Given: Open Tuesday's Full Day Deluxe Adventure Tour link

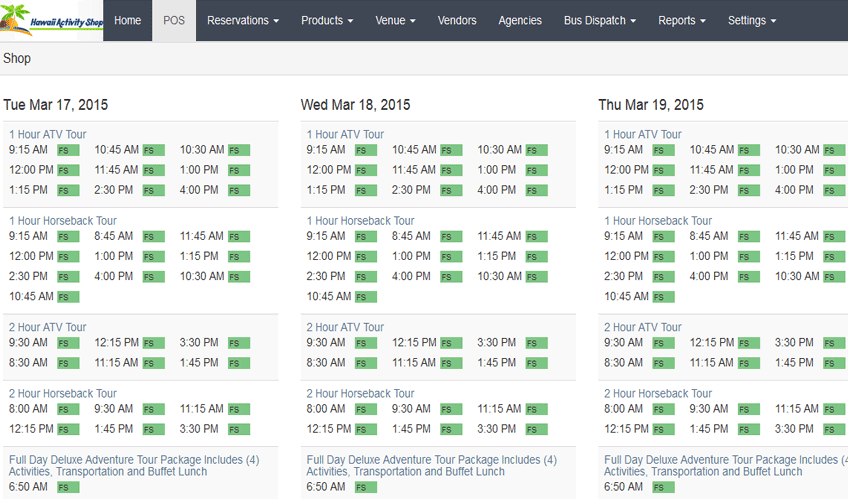Looking at the screenshot, I should (134, 465).
